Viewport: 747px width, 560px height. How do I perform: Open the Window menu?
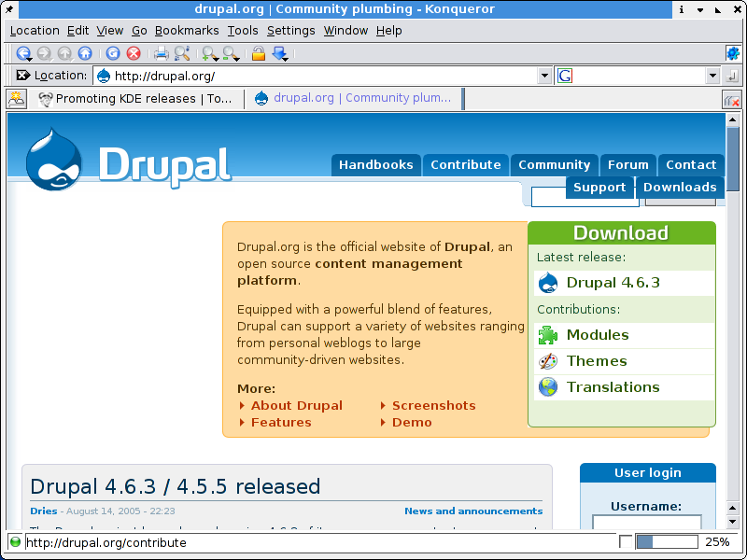pyautogui.click(x=345, y=31)
